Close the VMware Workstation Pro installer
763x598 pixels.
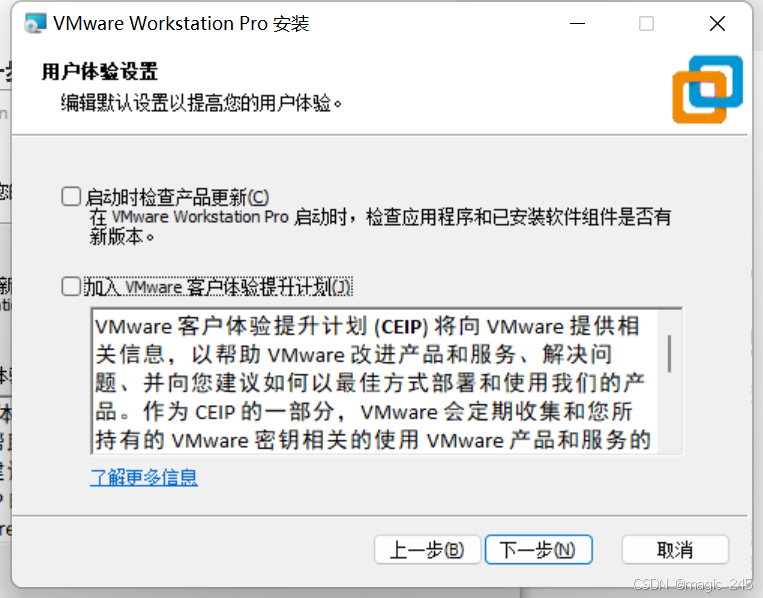click(717, 23)
